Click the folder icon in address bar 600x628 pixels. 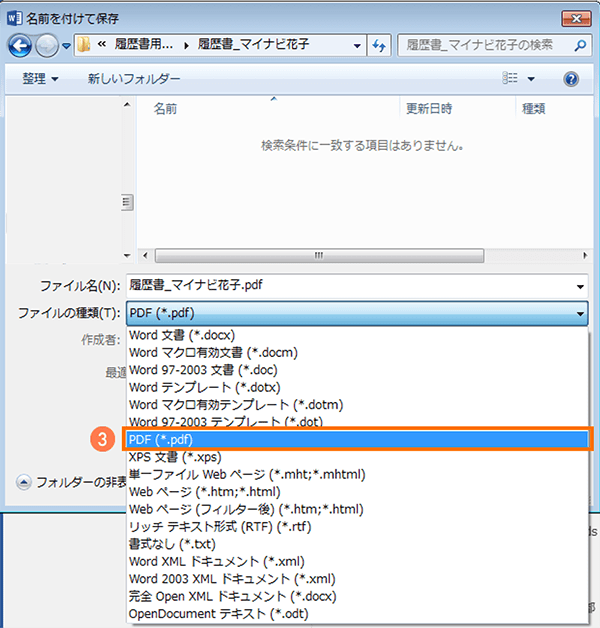coord(85,45)
